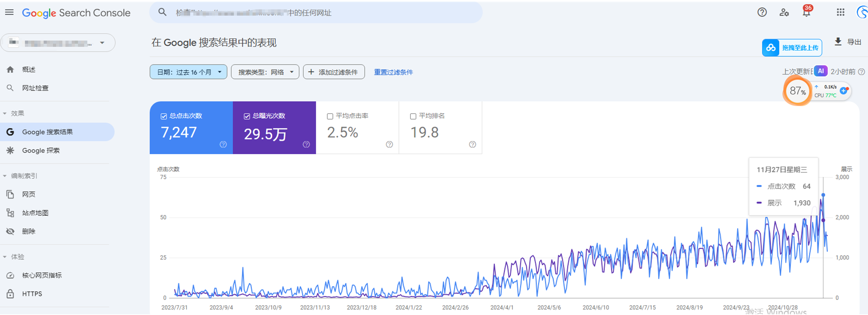
Task: Click lock icon beside HTTPS
Action: 10,294
